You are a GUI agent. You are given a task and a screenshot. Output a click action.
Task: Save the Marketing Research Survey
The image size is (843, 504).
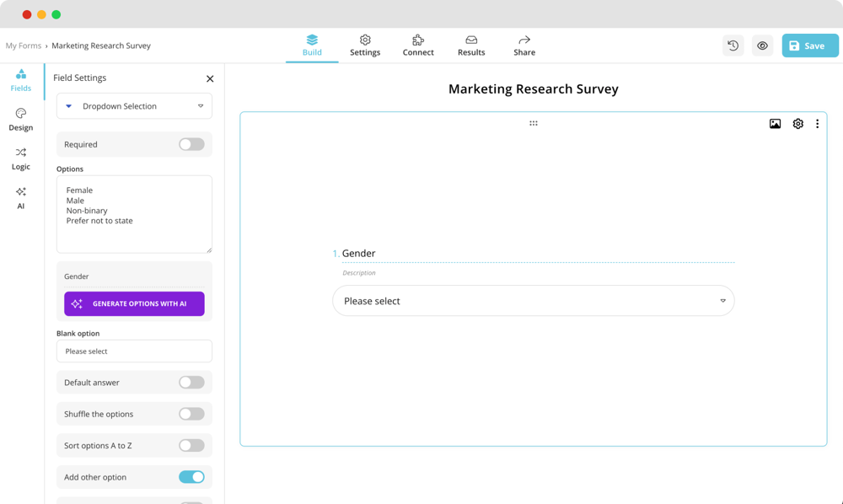pyautogui.click(x=808, y=46)
